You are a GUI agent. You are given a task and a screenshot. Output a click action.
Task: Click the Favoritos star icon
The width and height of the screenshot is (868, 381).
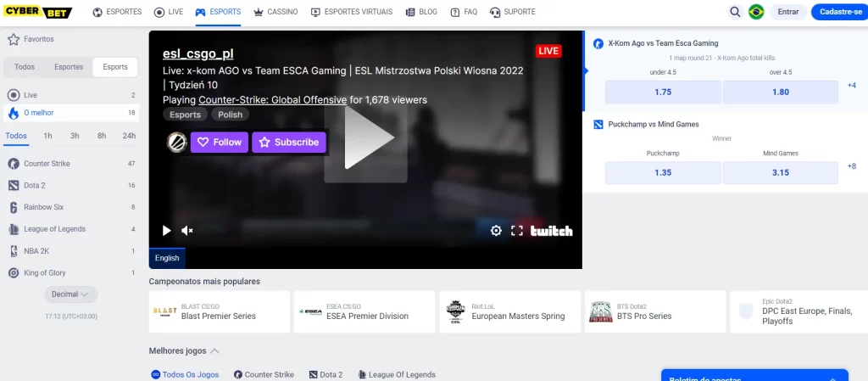tap(14, 39)
